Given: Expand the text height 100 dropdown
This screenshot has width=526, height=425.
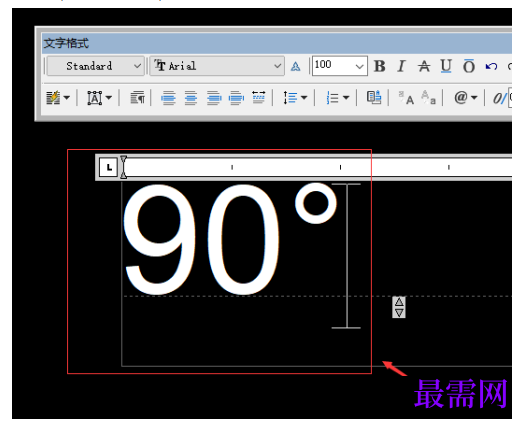Looking at the screenshot, I should (x=359, y=66).
